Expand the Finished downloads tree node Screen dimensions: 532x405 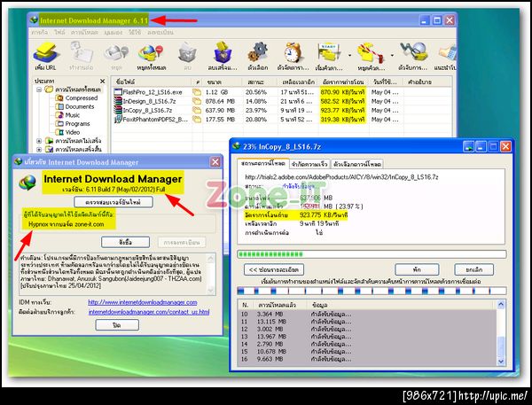[x=39, y=149]
